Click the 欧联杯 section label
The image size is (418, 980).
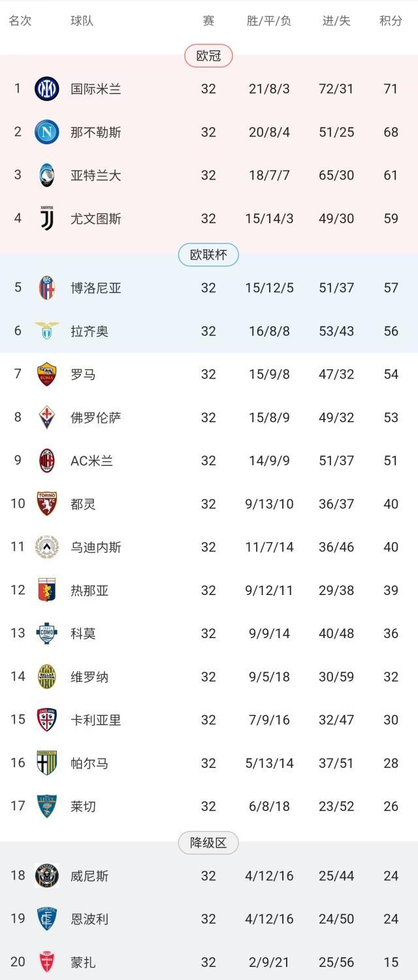tap(209, 255)
